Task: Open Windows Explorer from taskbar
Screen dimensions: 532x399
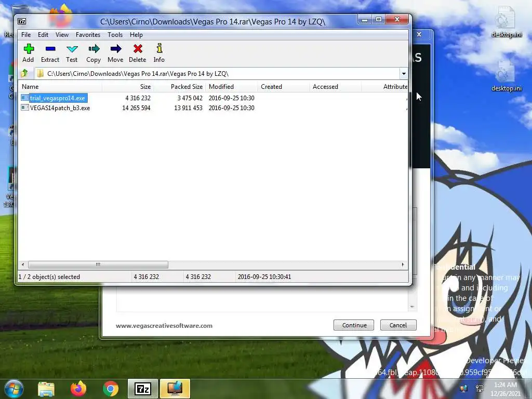Action: coord(46,389)
